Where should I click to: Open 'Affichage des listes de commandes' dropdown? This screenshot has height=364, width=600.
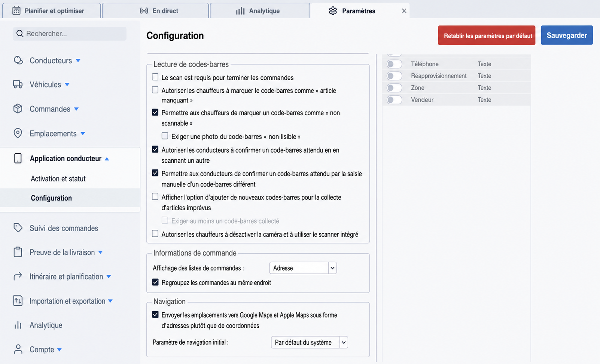pos(303,268)
